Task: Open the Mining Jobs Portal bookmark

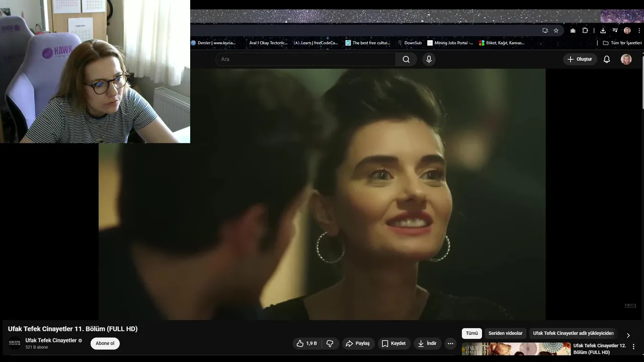Action: [450, 43]
